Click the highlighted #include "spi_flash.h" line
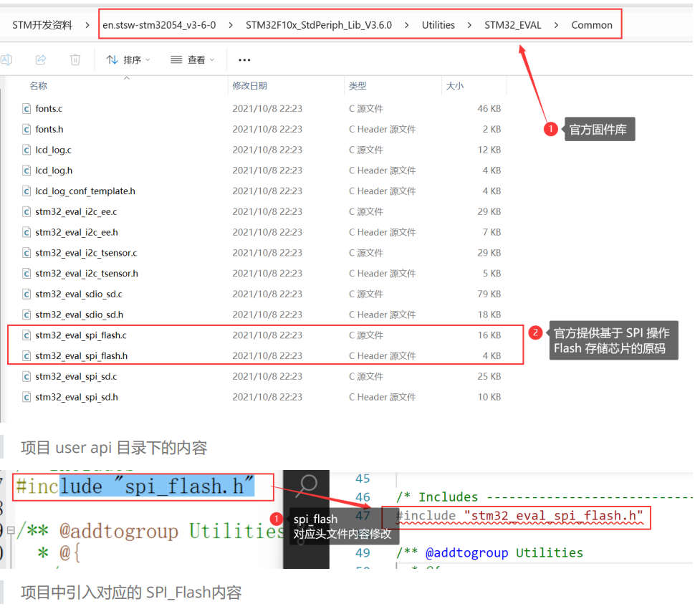700x609 pixels. (135, 486)
